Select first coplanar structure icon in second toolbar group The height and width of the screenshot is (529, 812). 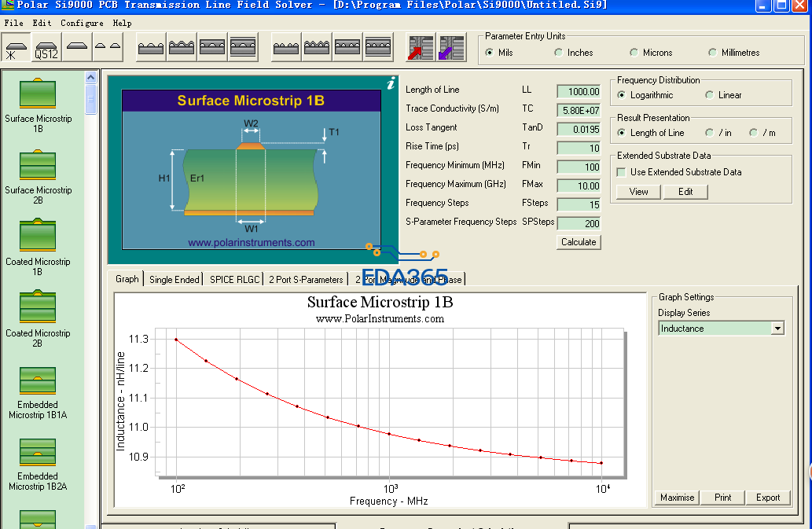[x=151, y=48]
